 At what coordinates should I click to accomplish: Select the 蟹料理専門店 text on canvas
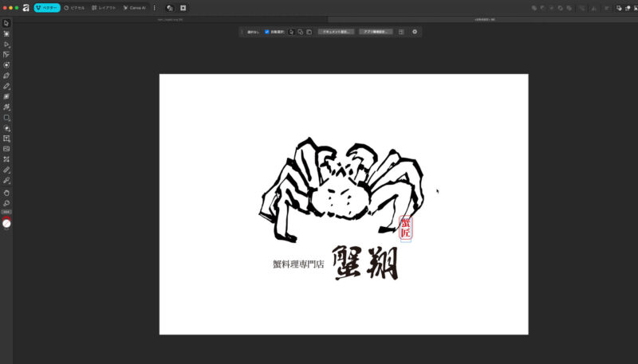298,264
